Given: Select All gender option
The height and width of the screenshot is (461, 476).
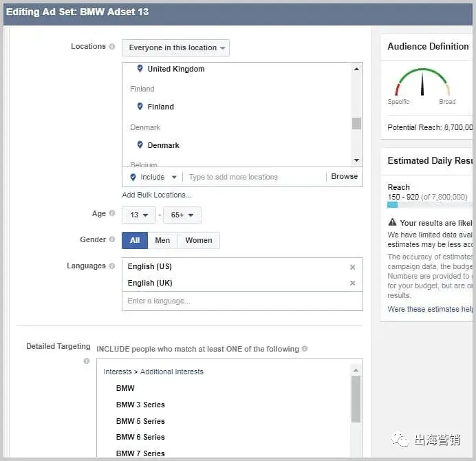Looking at the screenshot, I should [x=135, y=240].
